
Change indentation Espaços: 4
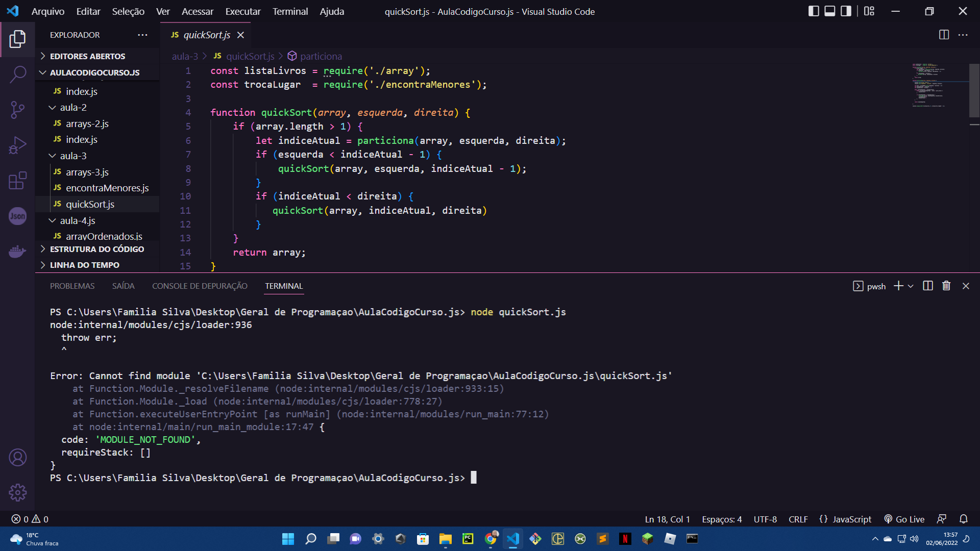(722, 519)
